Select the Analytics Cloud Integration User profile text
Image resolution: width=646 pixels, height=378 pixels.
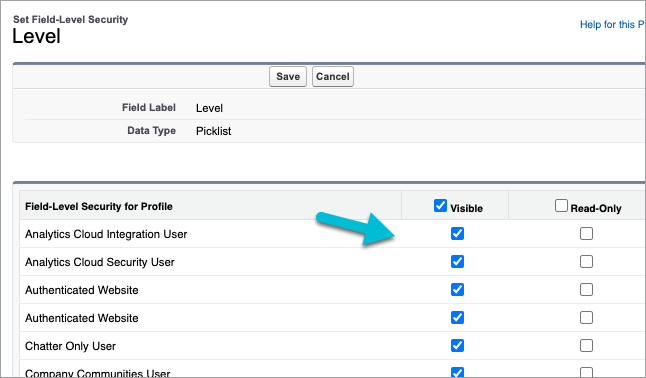[x=106, y=234]
